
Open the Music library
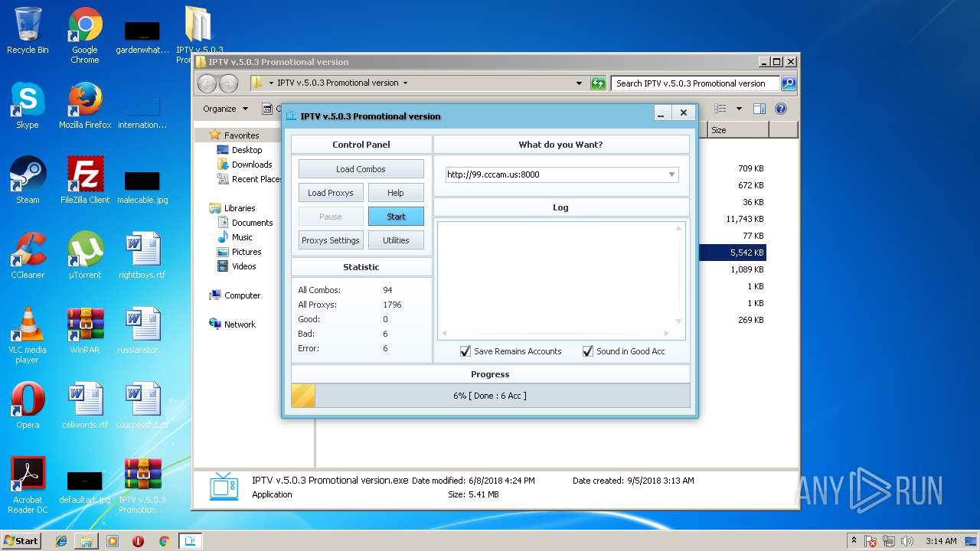[235, 237]
